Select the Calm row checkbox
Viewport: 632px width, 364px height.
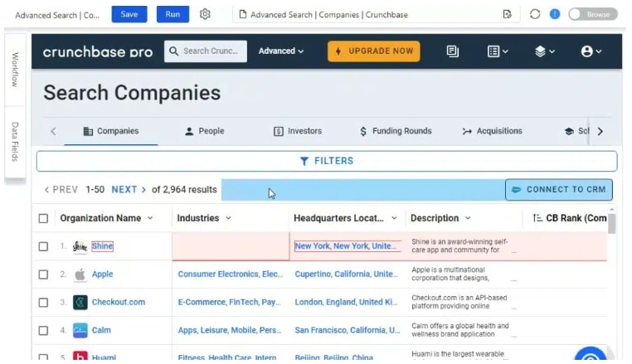click(x=43, y=331)
